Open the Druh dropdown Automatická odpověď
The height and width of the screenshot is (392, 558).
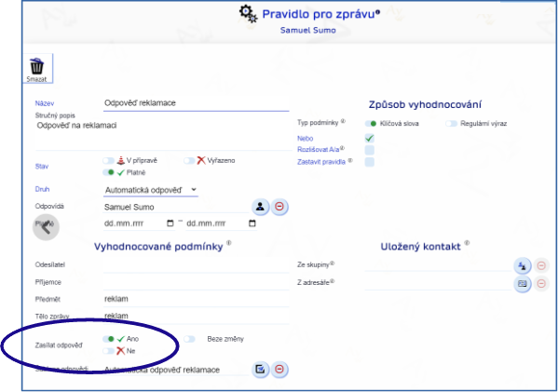151,190
